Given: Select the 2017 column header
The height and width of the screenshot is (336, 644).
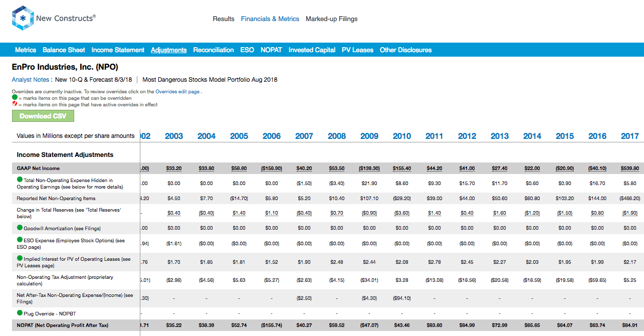Looking at the screenshot, I should point(630,136).
